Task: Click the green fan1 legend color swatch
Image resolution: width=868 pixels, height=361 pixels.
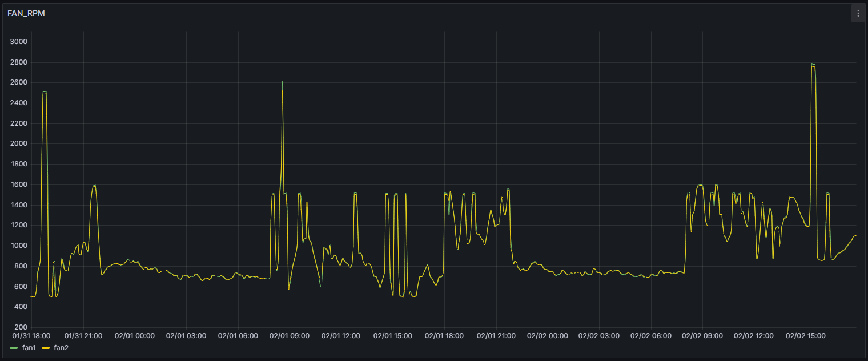Action: click(14, 347)
